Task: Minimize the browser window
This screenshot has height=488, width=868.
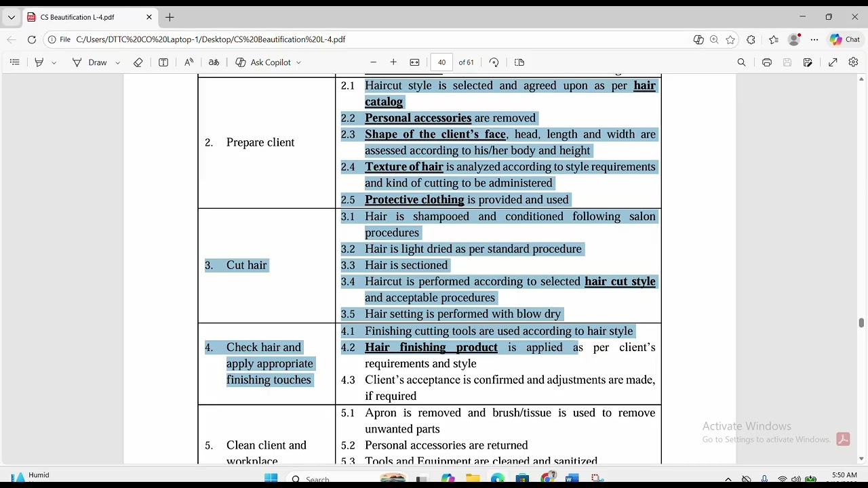Action: 802,17
